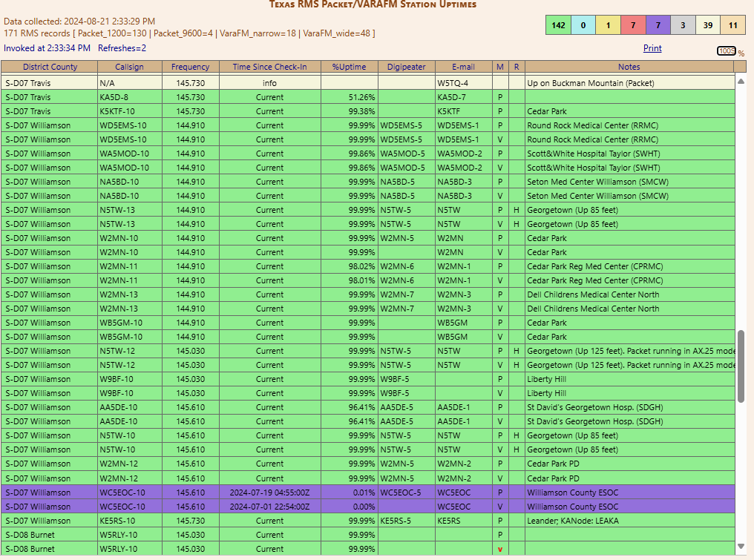Click 'Dell Childrens Medical Center North' note, P row

tap(593, 294)
